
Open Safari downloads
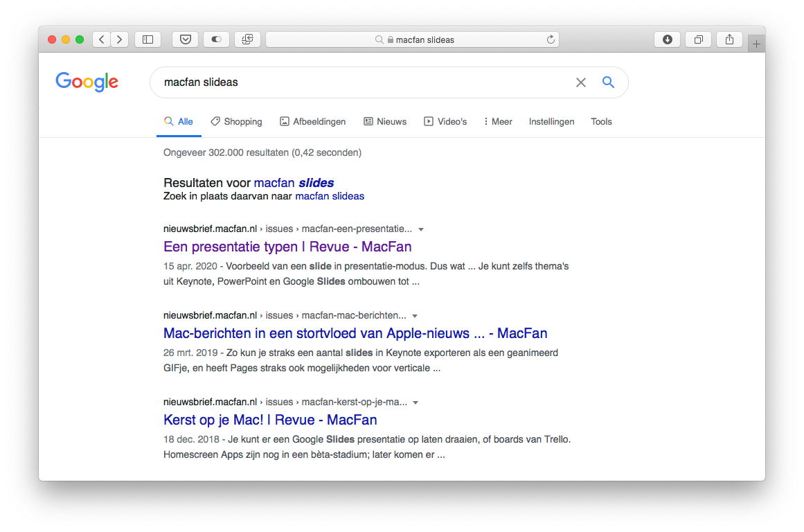click(667, 39)
